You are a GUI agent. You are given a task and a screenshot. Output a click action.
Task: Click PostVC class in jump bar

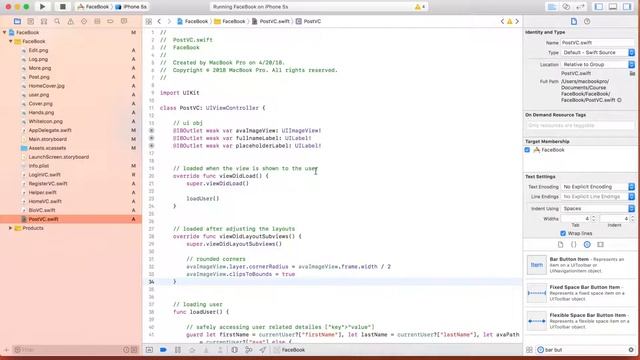pos(308,21)
